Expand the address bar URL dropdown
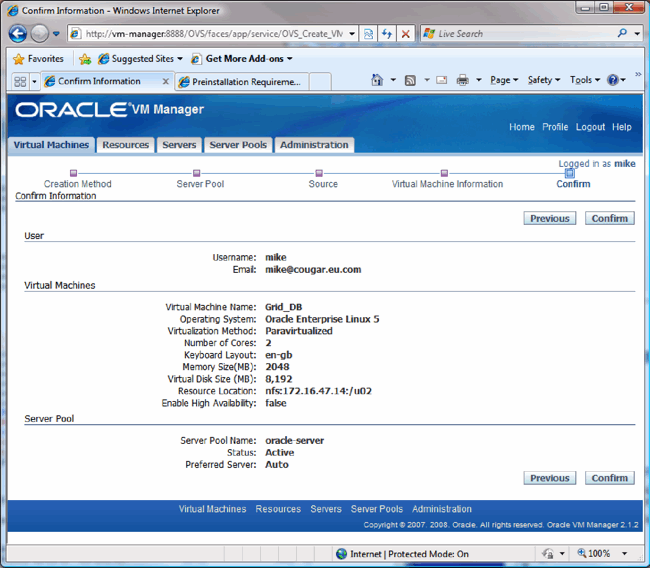This screenshot has height=568, width=650. click(352, 34)
